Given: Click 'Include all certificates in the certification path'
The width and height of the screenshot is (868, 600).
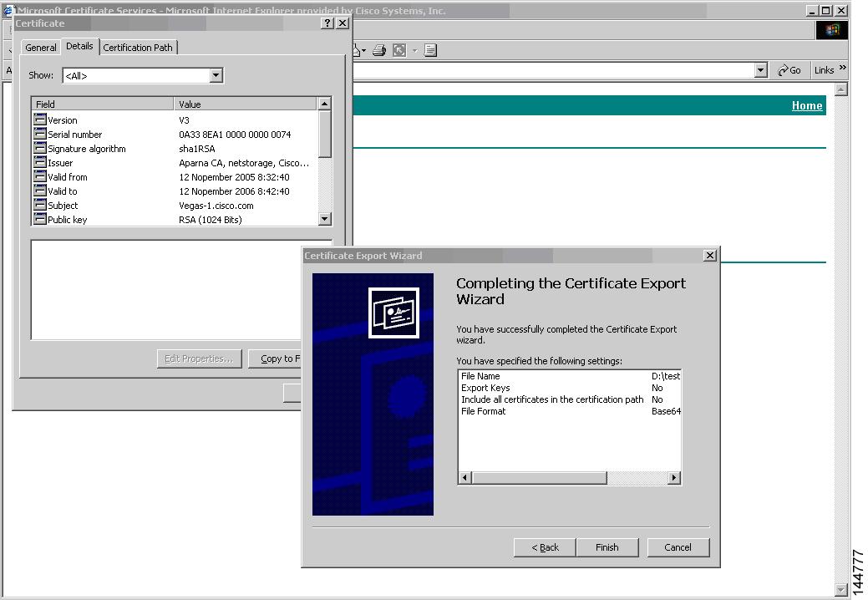Looking at the screenshot, I should click(x=552, y=399).
